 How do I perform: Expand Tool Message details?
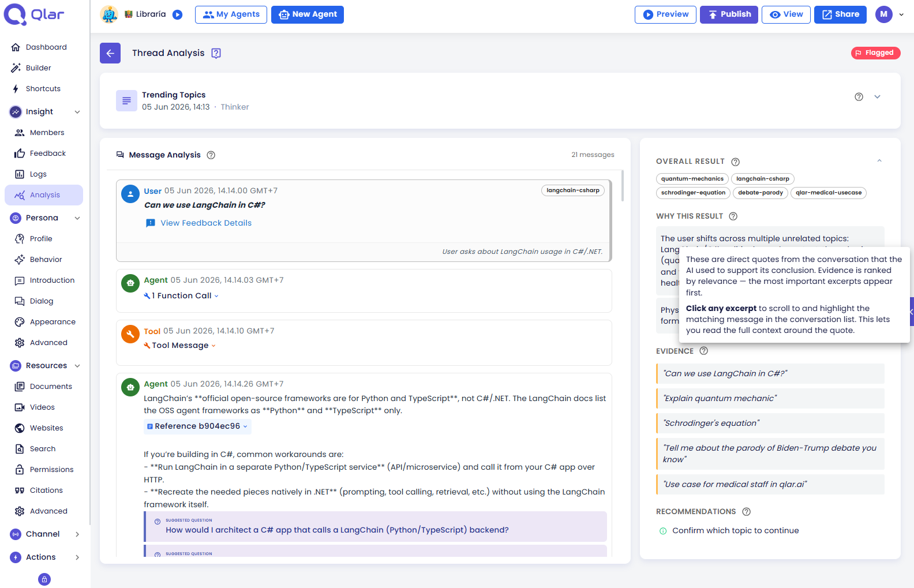coord(179,346)
